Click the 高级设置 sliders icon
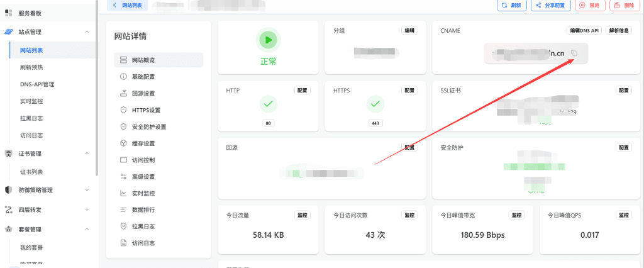 click(123, 177)
